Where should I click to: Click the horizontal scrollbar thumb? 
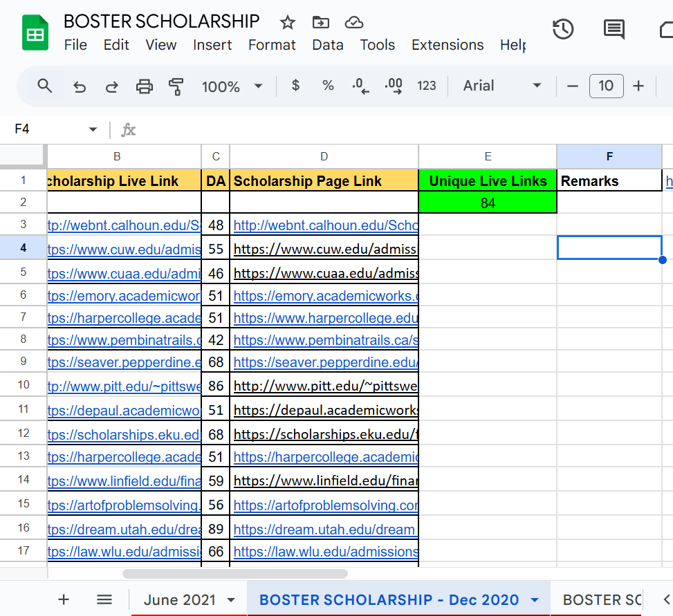(x=235, y=573)
